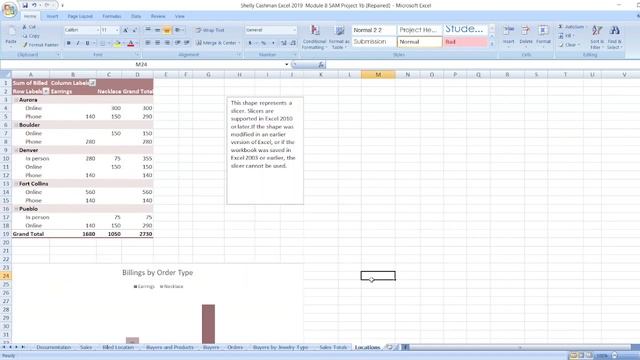This screenshot has height=360, width=640.
Task: Open the Row Labels filter dropdown
Action: (x=46, y=91)
